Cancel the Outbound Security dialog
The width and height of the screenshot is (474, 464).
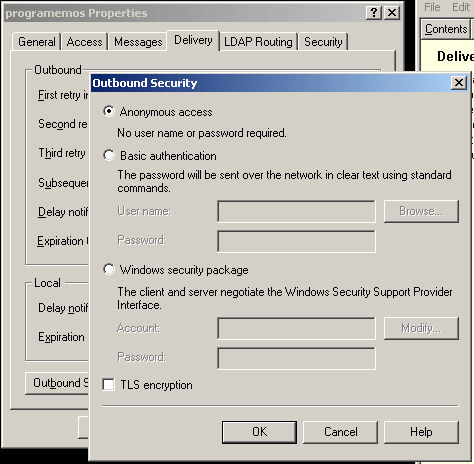coord(340,432)
